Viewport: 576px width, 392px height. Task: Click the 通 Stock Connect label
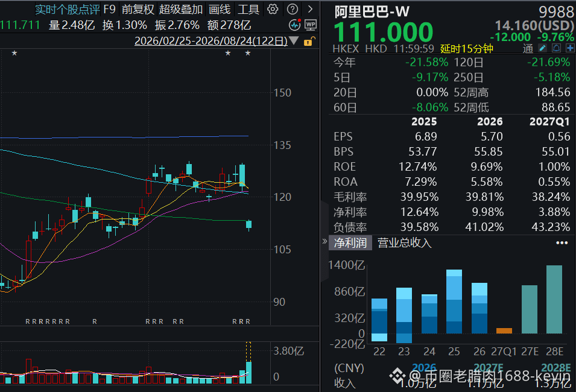528,48
